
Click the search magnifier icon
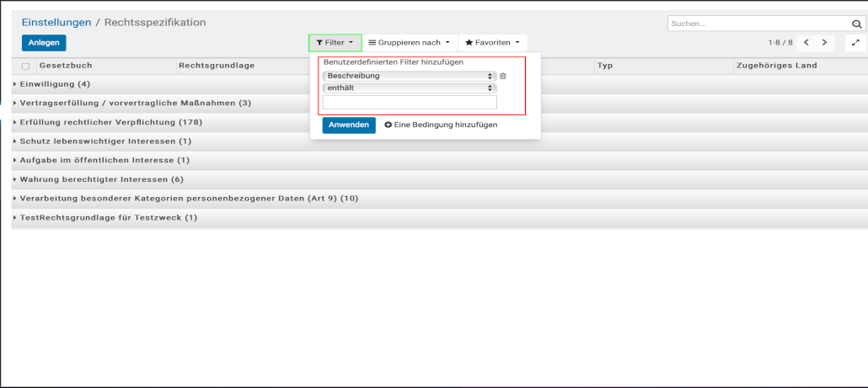coord(857,24)
